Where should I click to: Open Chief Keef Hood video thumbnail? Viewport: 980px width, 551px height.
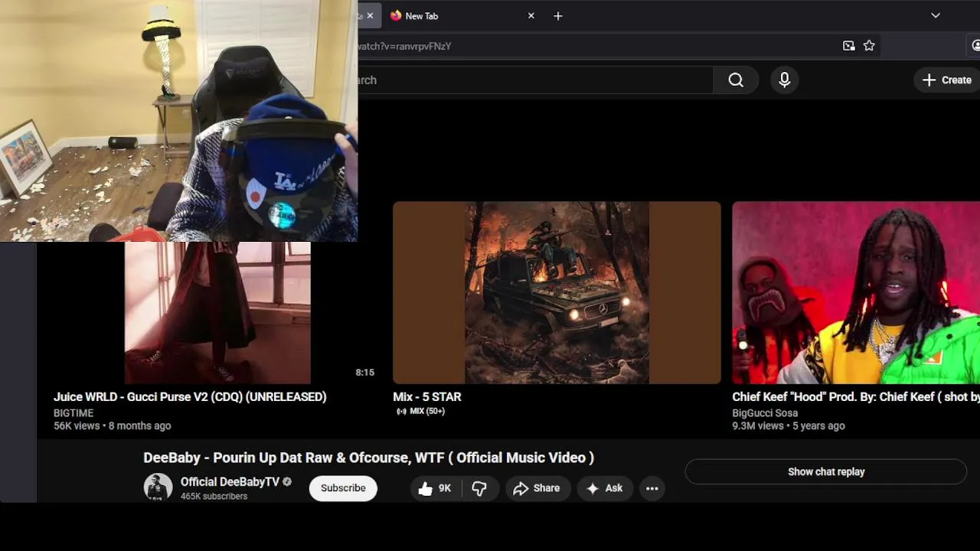click(x=856, y=292)
